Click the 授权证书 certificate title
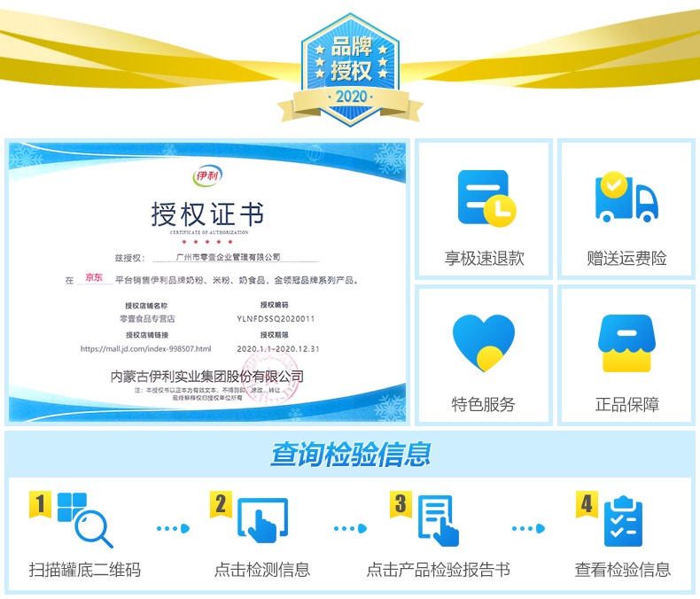Image resolution: width=700 pixels, height=599 pixels. coord(207,215)
